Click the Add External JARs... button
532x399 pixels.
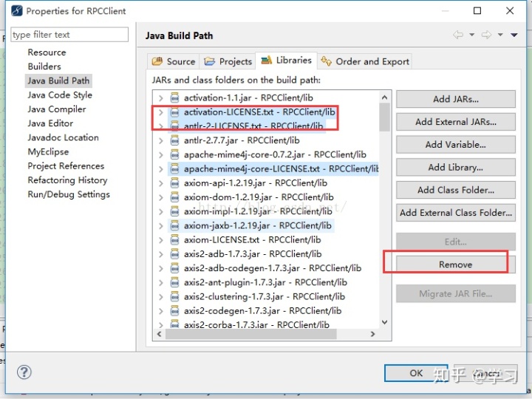tap(456, 122)
